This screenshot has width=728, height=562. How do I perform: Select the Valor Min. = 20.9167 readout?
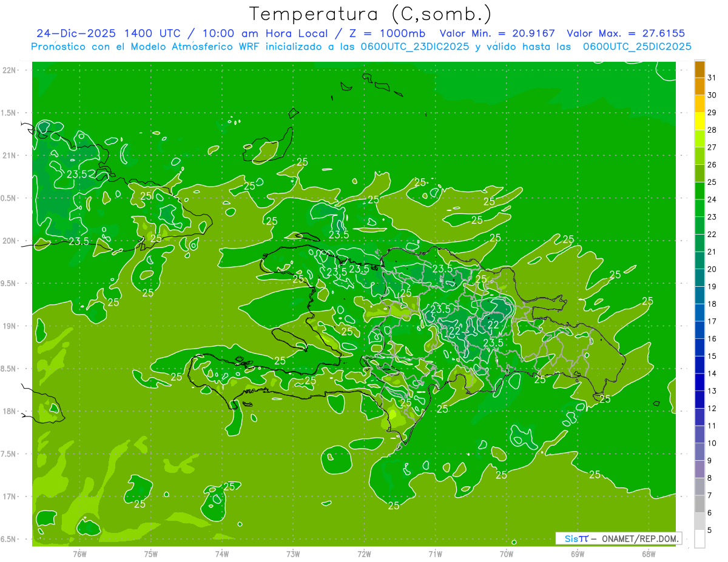coord(497,33)
